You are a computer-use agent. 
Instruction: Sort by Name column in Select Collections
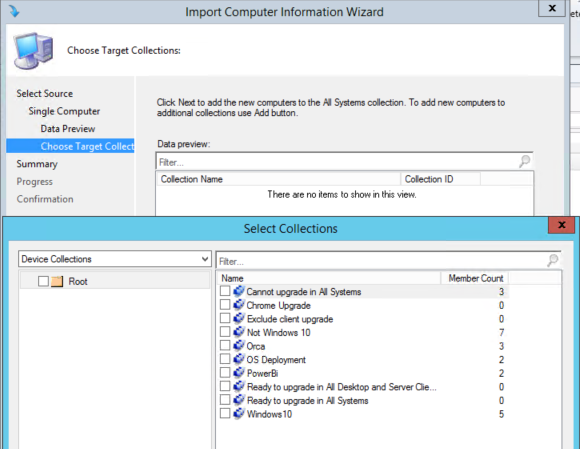tap(329, 278)
